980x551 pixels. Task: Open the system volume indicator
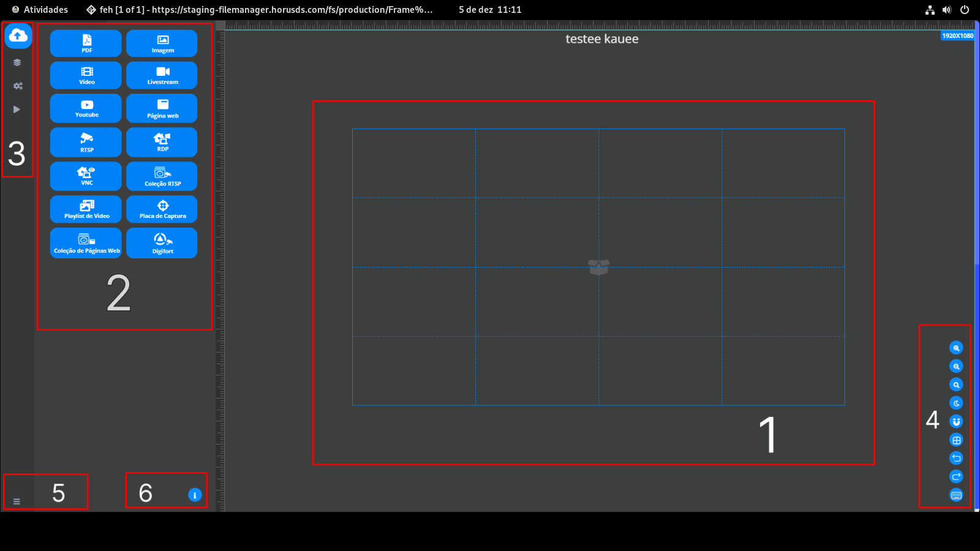tap(947, 10)
